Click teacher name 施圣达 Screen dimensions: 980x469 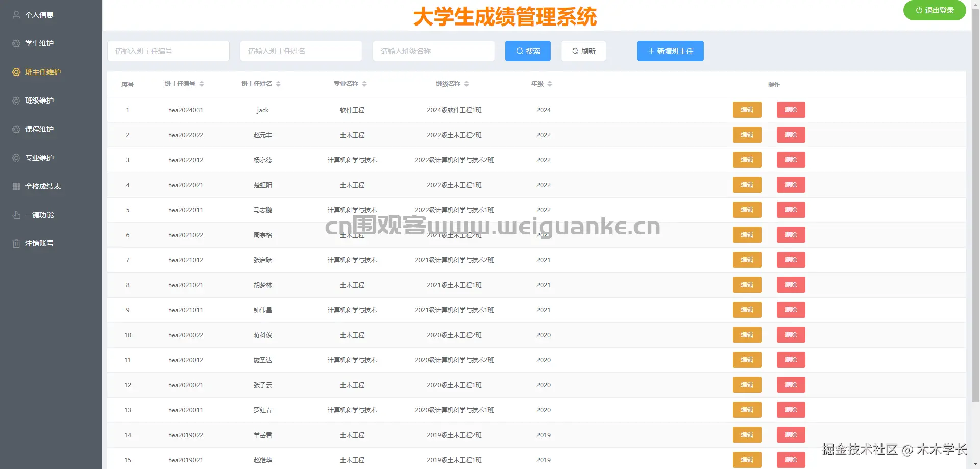point(263,360)
